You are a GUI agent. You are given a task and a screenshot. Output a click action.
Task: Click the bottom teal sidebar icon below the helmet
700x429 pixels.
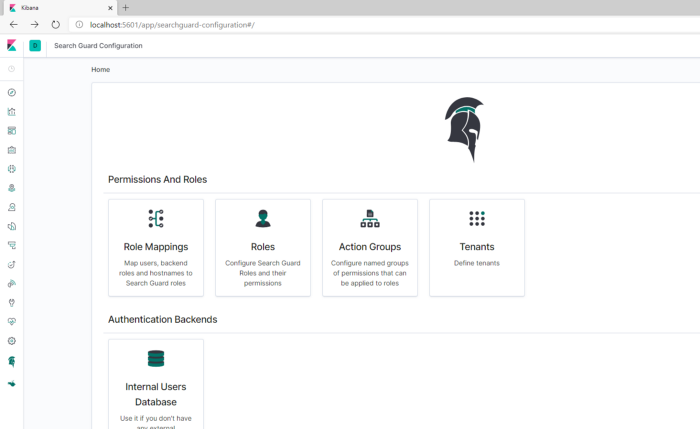pyautogui.click(x=12, y=383)
